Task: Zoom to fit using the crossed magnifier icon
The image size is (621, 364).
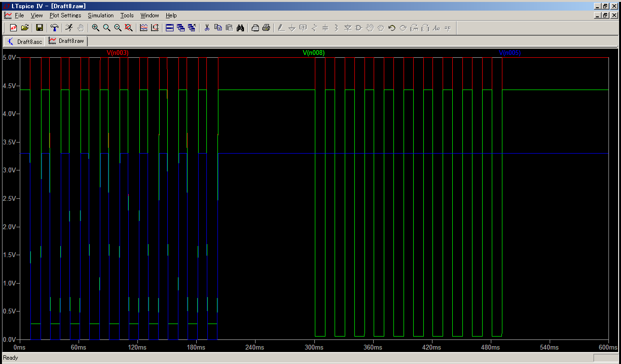Action: point(129,28)
